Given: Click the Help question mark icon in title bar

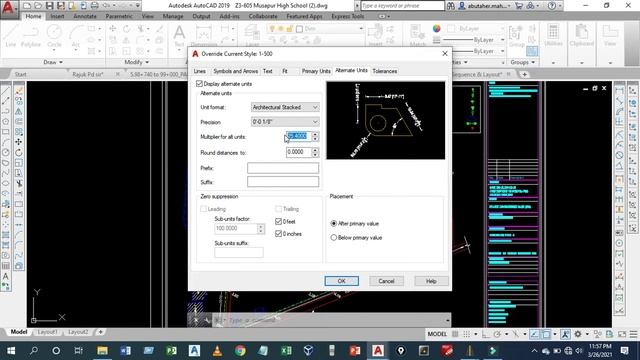Looking at the screenshot, I should 552,6.
